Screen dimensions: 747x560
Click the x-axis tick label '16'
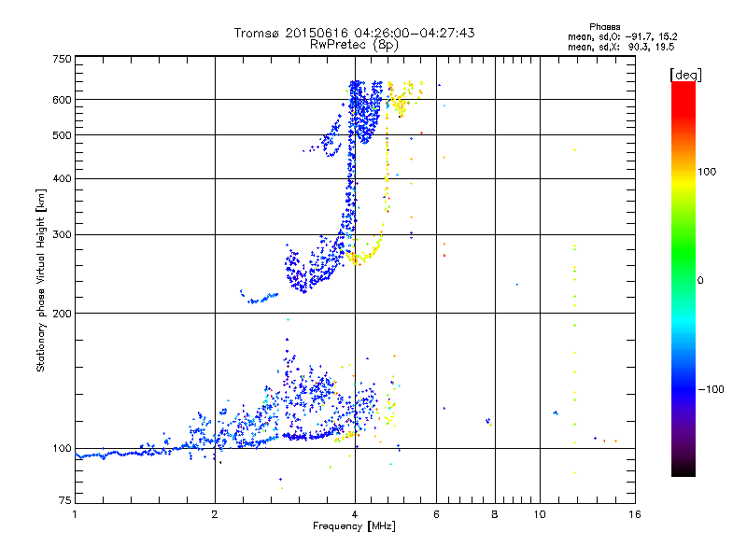coord(635,514)
